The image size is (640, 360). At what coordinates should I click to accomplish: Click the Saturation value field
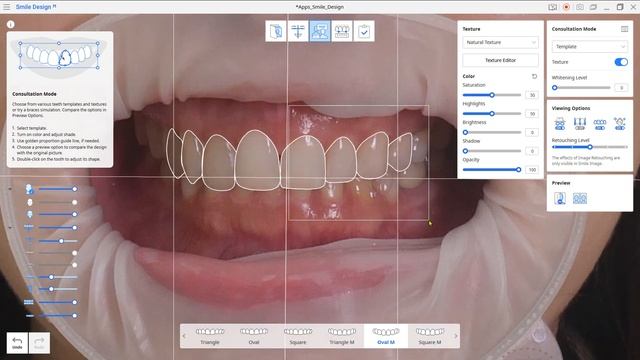click(532, 95)
